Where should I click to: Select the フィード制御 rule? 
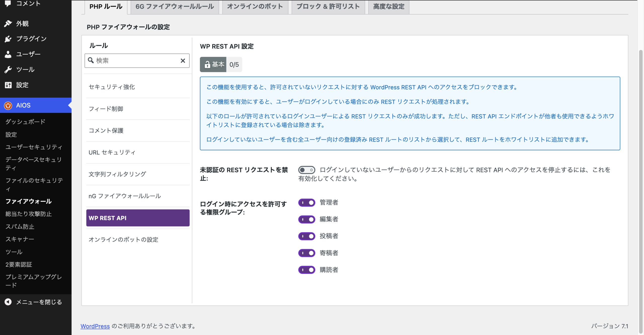pos(138,109)
